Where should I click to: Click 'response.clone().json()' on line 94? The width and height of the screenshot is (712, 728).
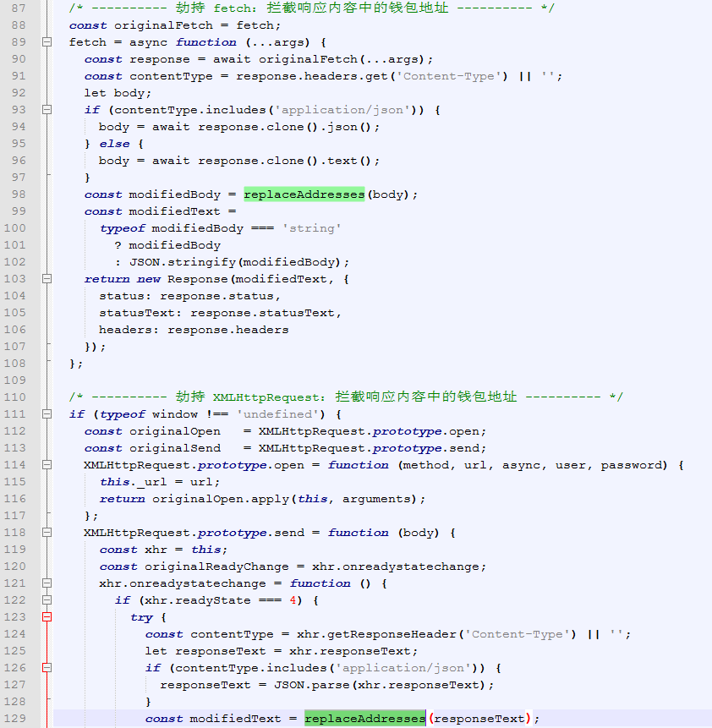pos(285,127)
